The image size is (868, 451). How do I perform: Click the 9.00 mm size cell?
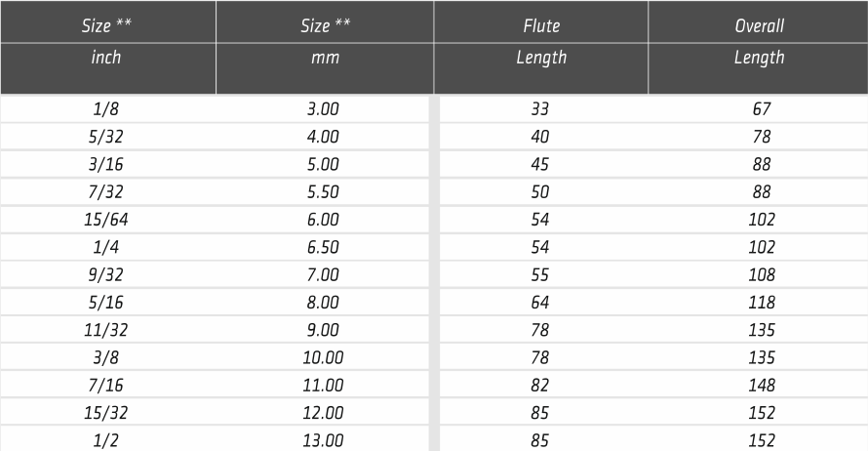coord(324,330)
